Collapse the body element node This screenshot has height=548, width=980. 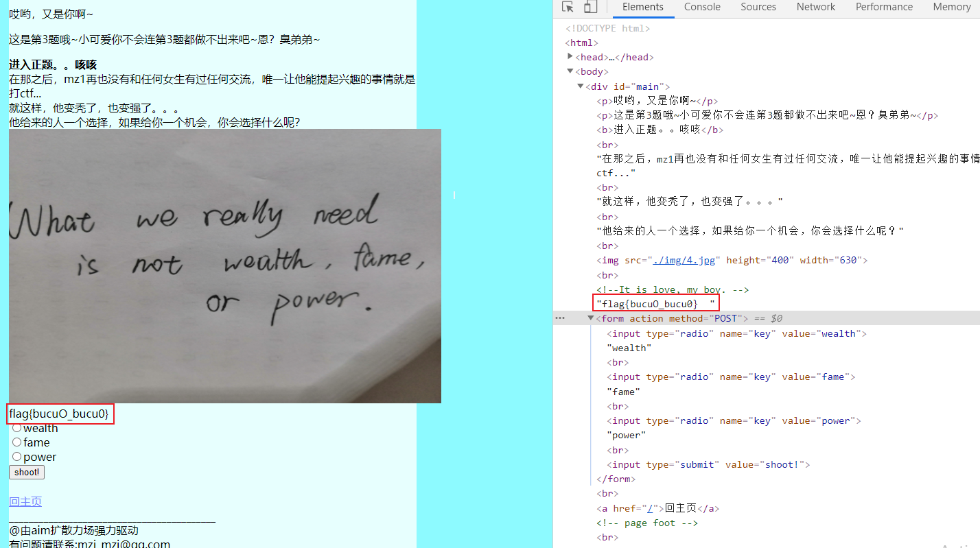[x=570, y=71]
